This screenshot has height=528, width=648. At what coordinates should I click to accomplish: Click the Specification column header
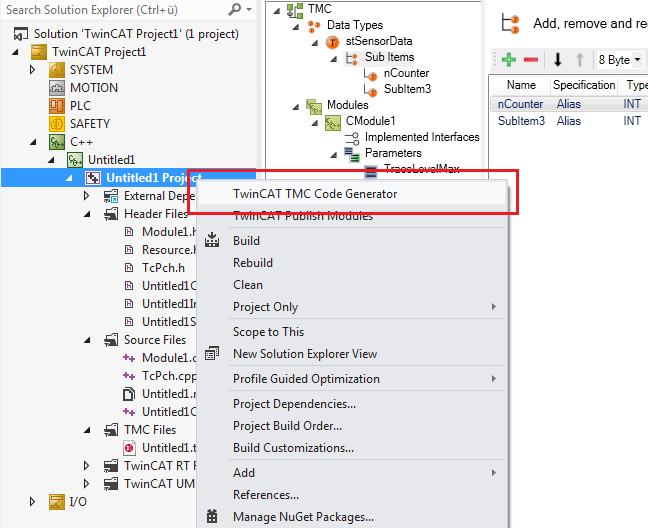pos(584,85)
